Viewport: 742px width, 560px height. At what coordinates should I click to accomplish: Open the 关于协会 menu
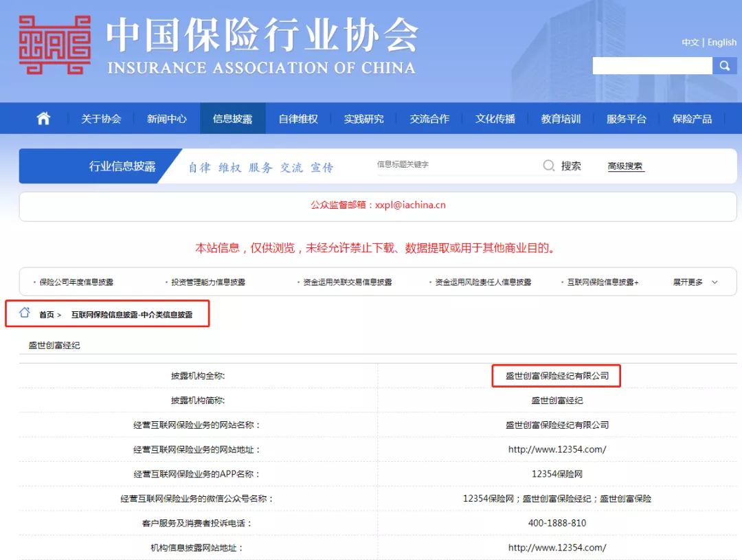coord(101,119)
